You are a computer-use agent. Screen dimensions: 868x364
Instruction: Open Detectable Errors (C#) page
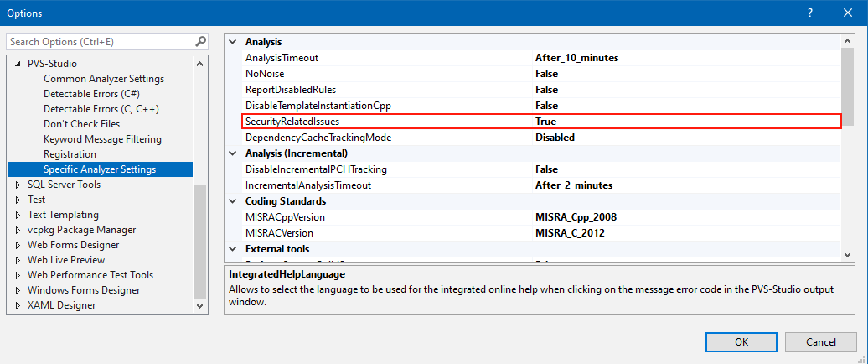click(x=91, y=94)
